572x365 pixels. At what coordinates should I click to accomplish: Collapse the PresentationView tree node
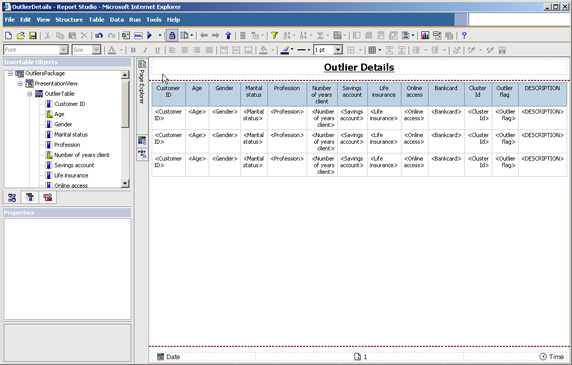[20, 84]
